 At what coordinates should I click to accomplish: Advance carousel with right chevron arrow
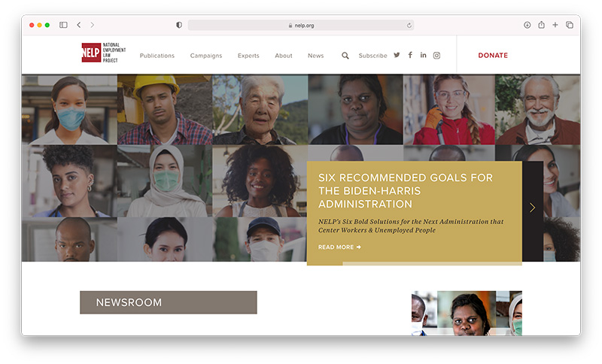(532, 208)
